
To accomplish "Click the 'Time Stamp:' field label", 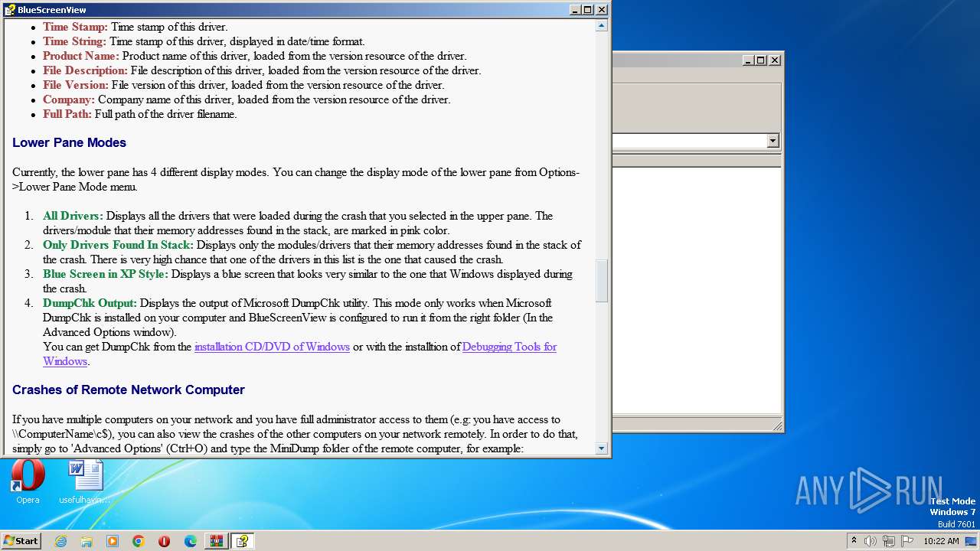I will 75,27.
